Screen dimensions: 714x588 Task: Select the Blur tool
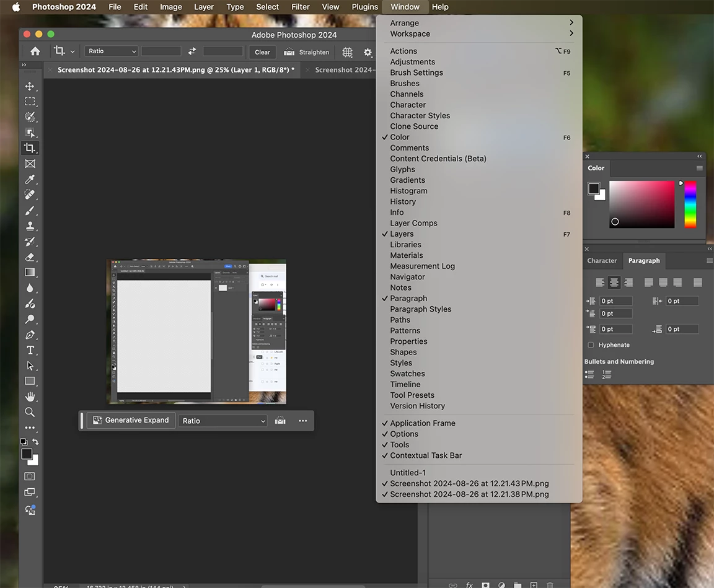tap(30, 288)
